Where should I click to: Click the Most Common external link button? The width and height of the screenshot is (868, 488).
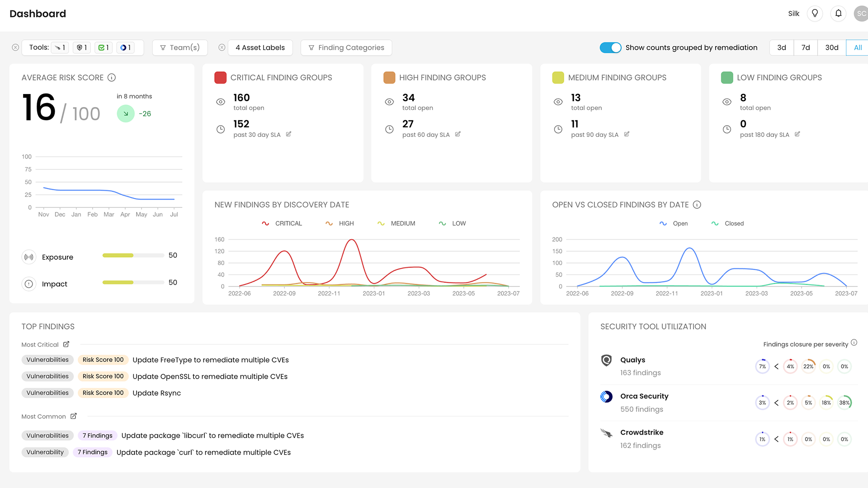74,417
